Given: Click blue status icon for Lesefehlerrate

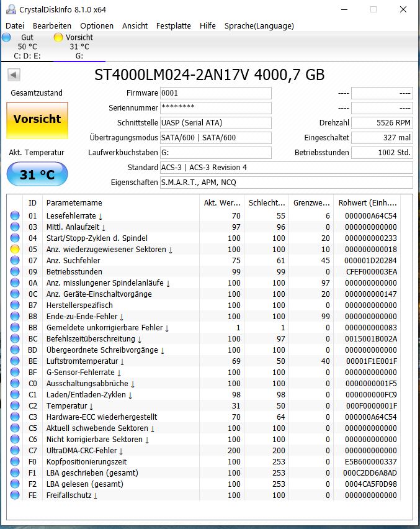Looking at the screenshot, I should (x=15, y=215).
